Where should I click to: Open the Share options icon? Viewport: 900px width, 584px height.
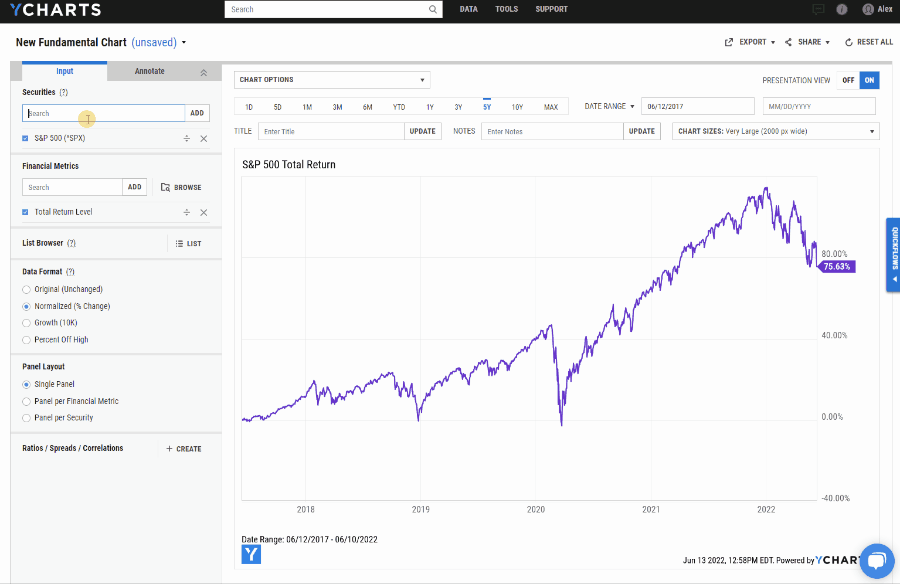coord(788,42)
